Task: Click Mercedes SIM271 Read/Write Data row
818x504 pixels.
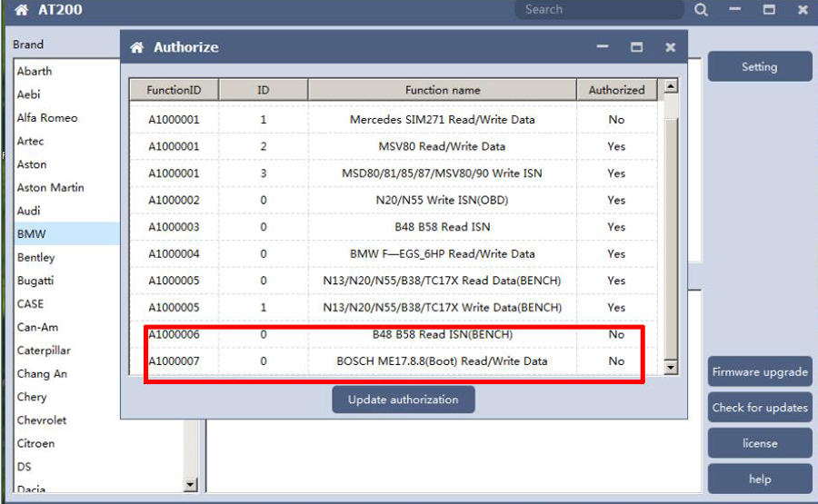Action: [x=394, y=119]
